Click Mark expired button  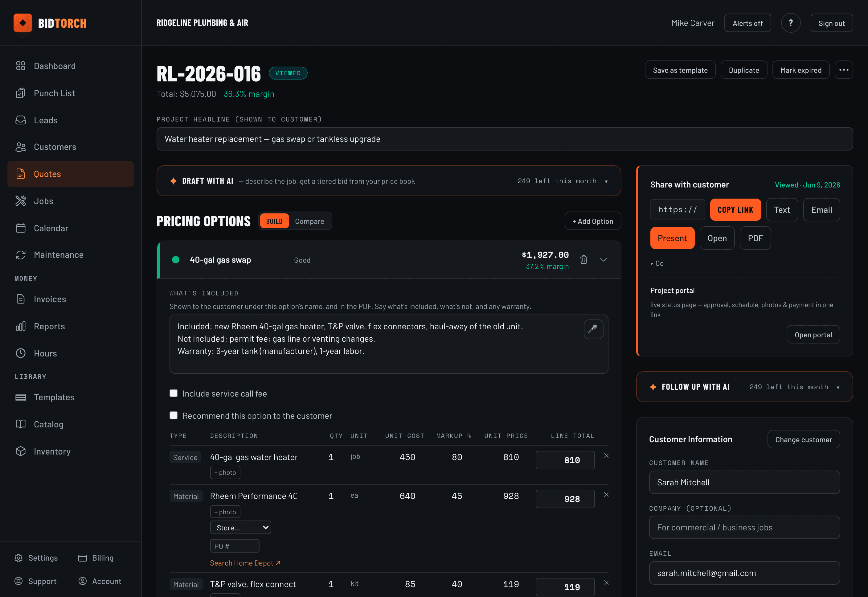(x=800, y=70)
